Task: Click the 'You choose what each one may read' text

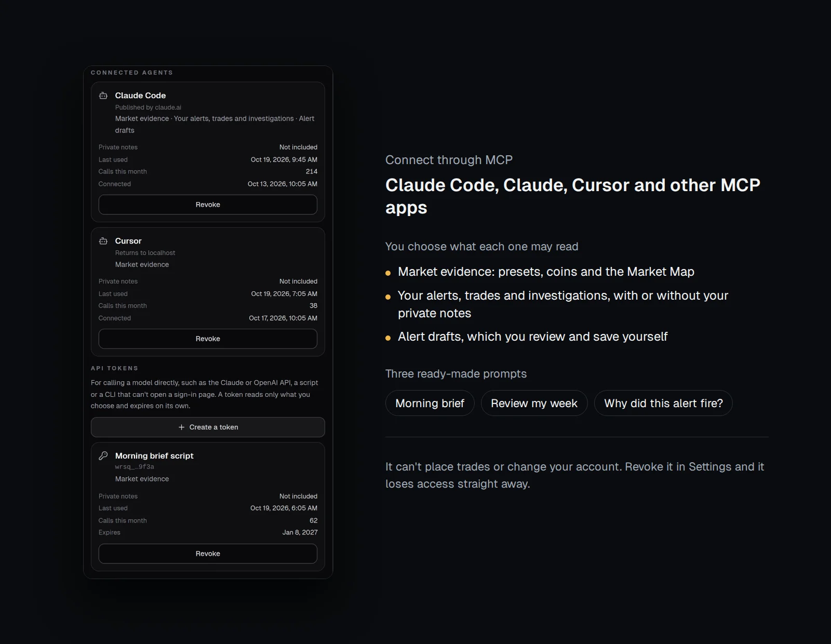Action: click(x=482, y=247)
